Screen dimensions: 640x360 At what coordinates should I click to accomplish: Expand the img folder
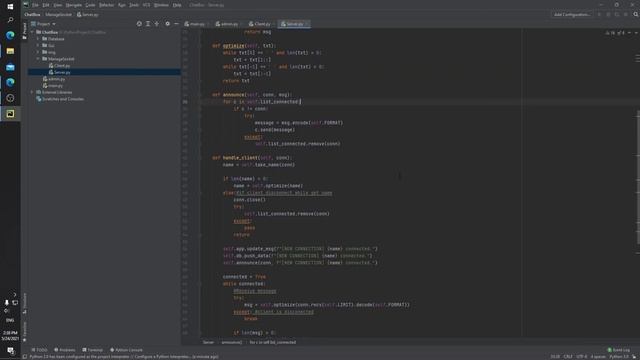click(38, 52)
